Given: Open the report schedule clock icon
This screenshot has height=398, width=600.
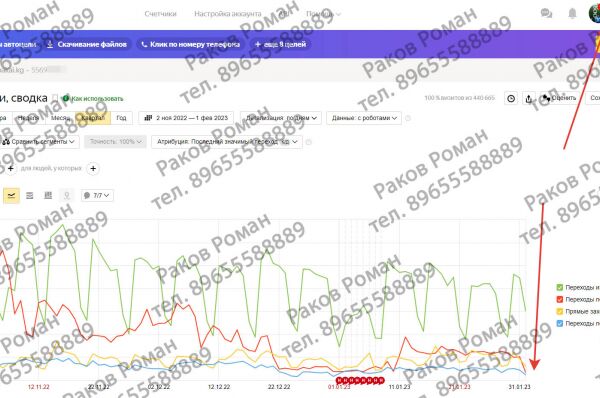Looking at the screenshot, I should [x=511, y=98].
